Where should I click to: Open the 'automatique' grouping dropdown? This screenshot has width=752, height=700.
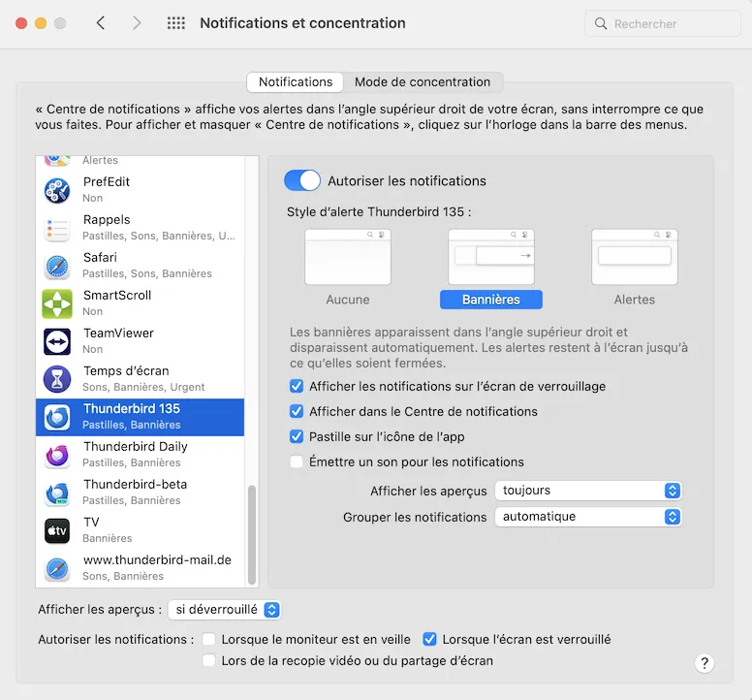tap(588, 517)
